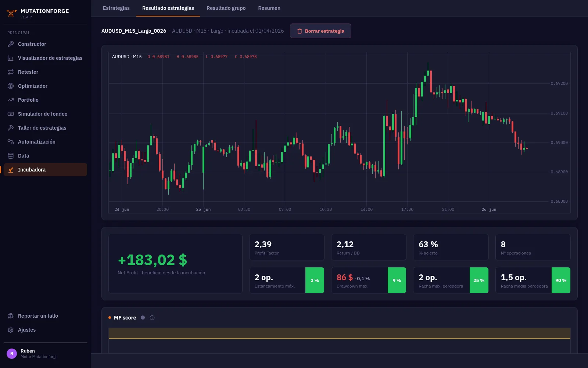Click the H 0.68985 high value in chart header
This screenshot has height=368, width=588.
pyautogui.click(x=187, y=57)
